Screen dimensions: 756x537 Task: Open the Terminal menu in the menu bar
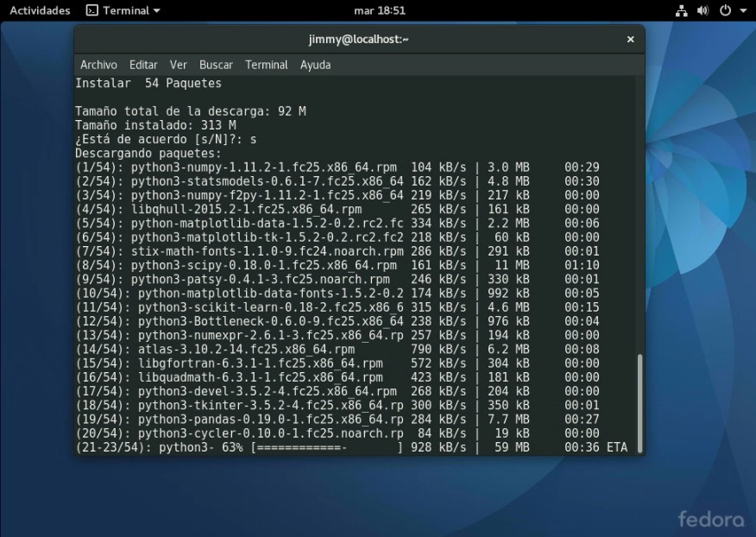266,65
